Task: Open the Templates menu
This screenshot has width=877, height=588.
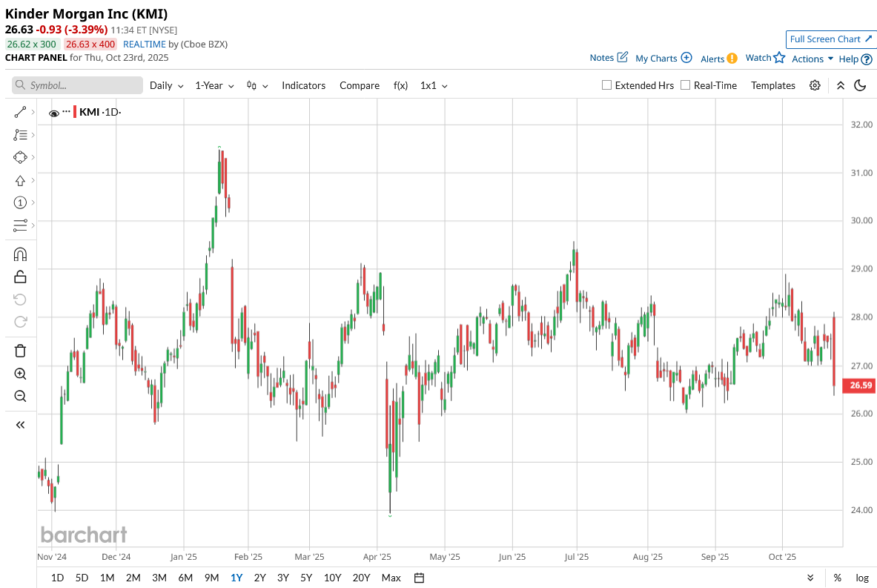Action: click(773, 85)
